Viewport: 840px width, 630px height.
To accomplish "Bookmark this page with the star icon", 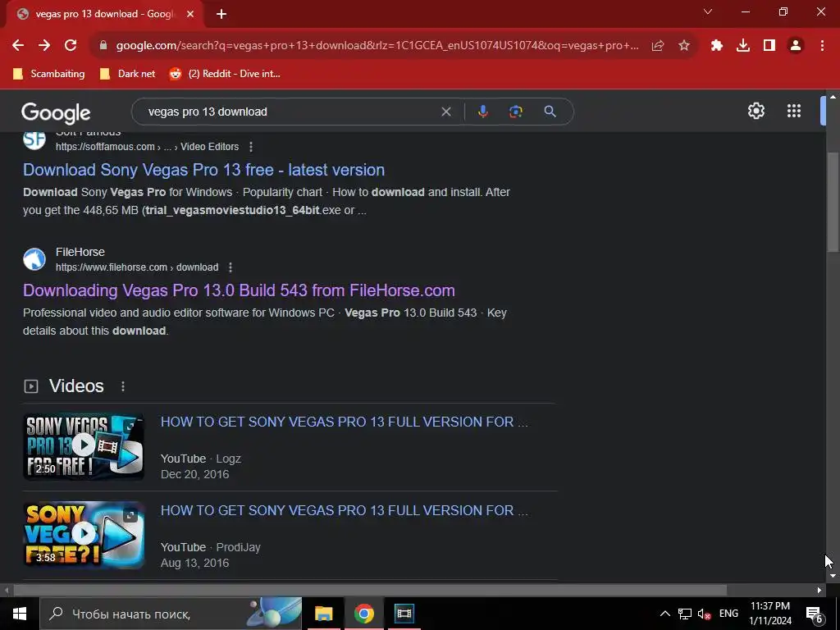I will (684, 46).
